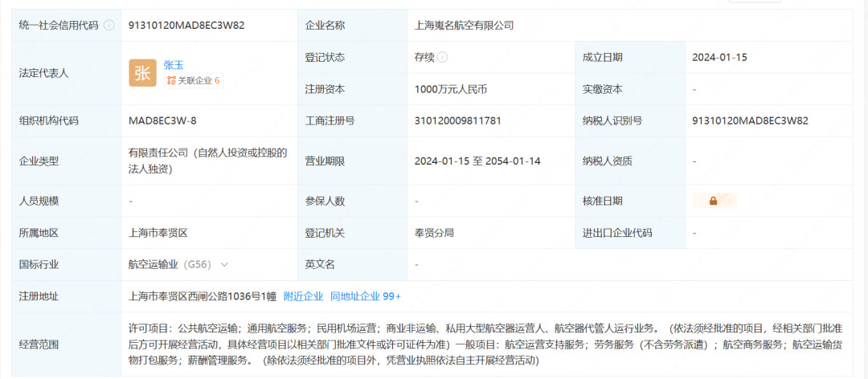
Task: Expand the 航空运输业 (G56) industry chevron
Action: coord(224,264)
